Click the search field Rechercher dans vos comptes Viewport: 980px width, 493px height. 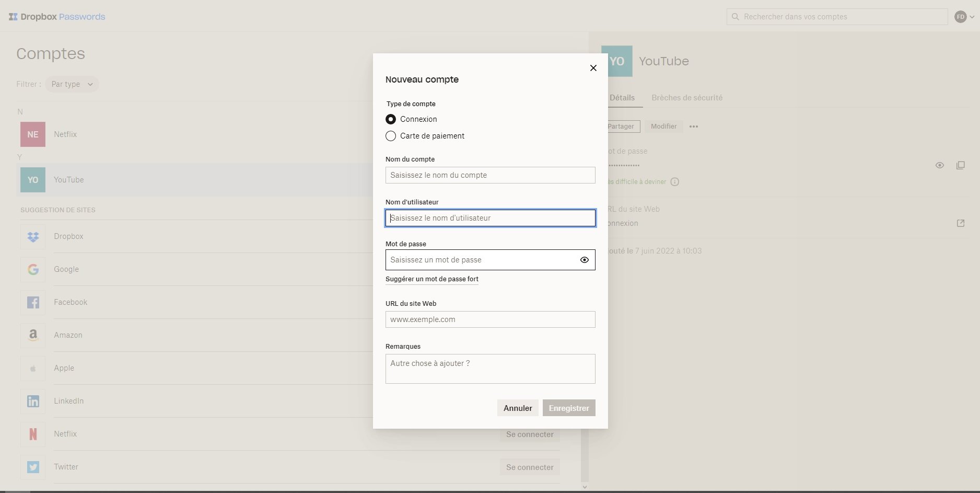click(x=837, y=17)
